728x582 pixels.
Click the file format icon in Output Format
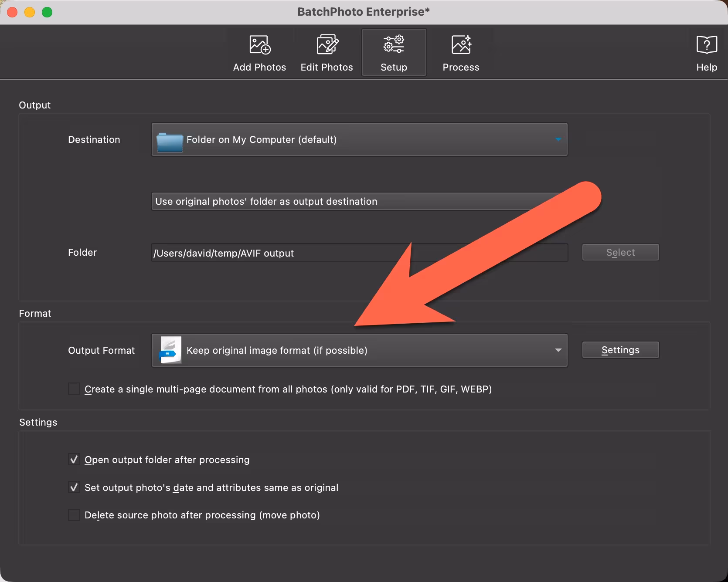(x=170, y=350)
